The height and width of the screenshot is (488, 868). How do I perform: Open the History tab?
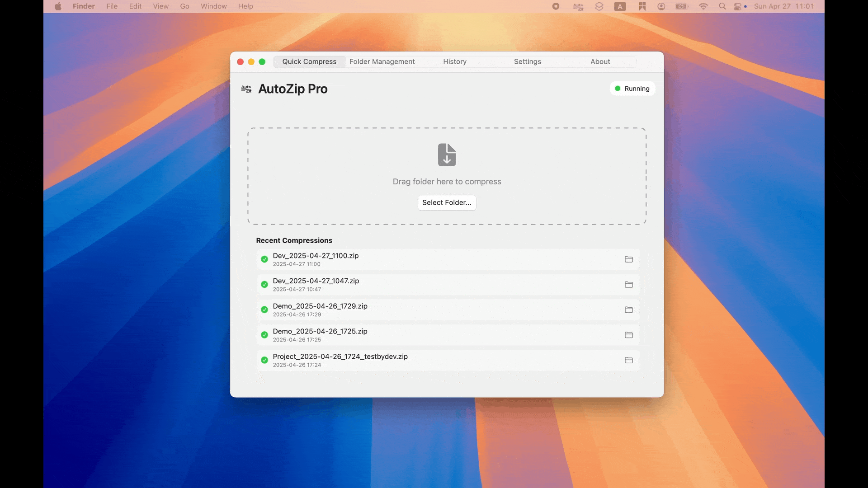(455, 61)
